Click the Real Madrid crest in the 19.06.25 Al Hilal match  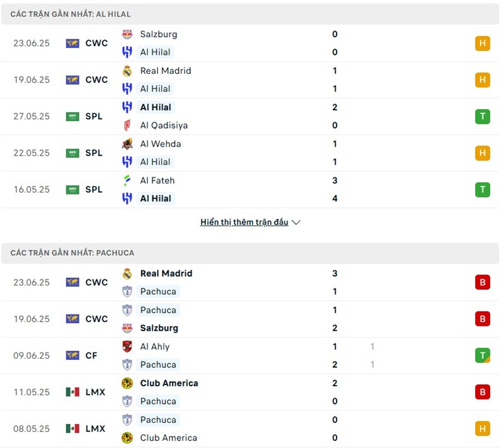[127, 71]
